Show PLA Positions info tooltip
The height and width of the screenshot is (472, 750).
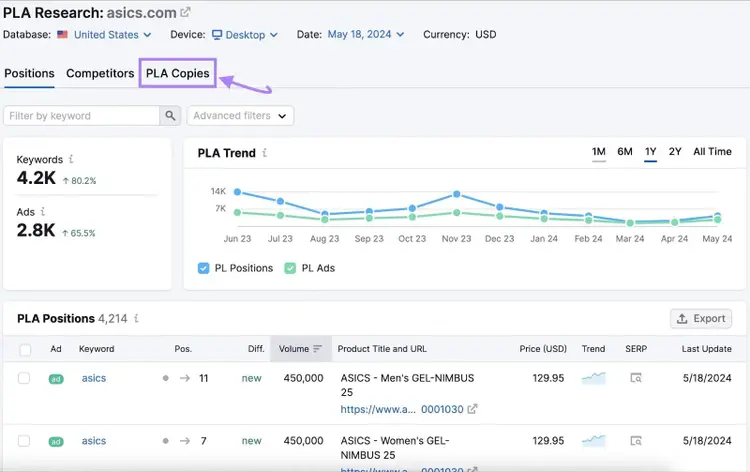(x=136, y=318)
